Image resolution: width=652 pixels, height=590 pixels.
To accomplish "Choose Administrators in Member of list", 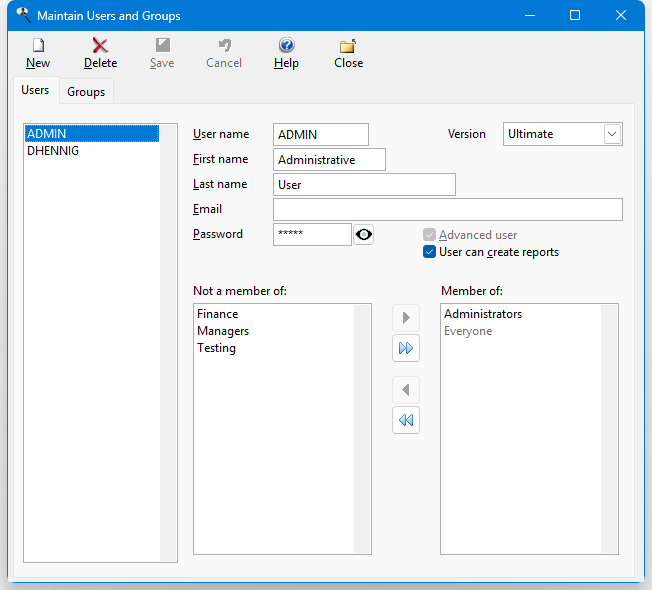I will [x=483, y=314].
